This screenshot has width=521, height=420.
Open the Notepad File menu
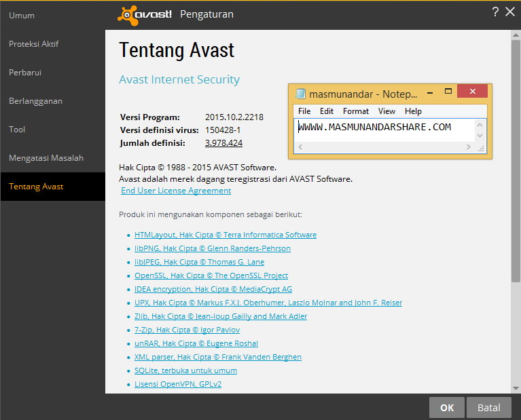[x=304, y=111]
